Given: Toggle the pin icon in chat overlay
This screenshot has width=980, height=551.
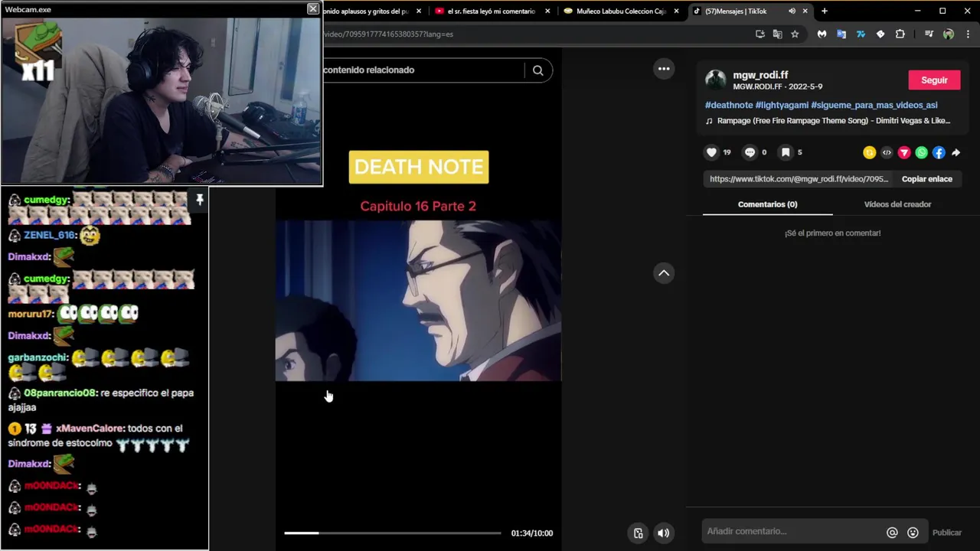Looking at the screenshot, I should coord(199,200).
